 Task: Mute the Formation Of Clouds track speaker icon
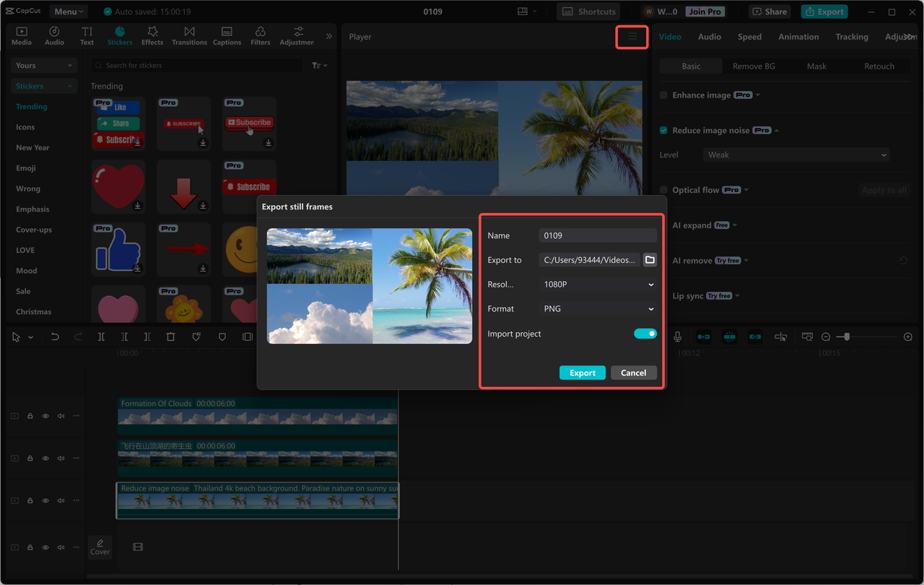click(x=61, y=416)
